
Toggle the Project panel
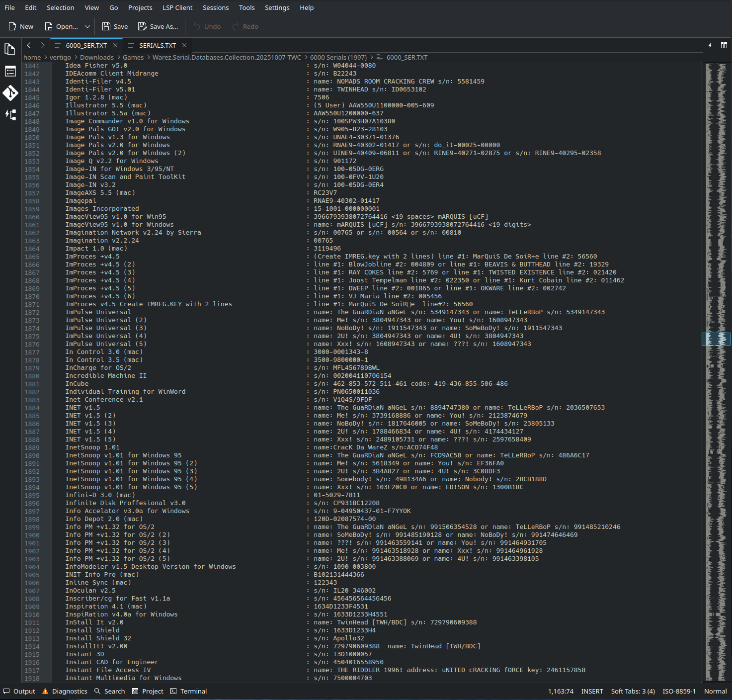(148, 691)
